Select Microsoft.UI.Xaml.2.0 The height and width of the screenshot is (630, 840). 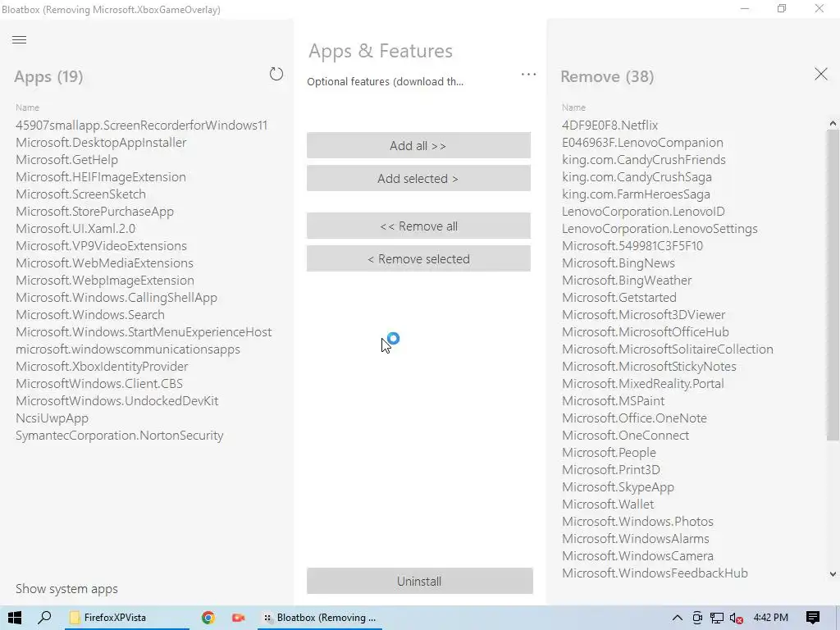pos(75,229)
